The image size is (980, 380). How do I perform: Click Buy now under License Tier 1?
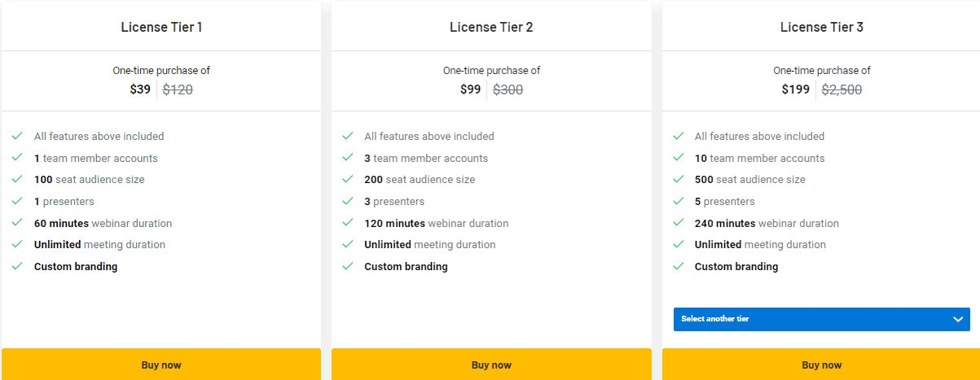coord(161,365)
